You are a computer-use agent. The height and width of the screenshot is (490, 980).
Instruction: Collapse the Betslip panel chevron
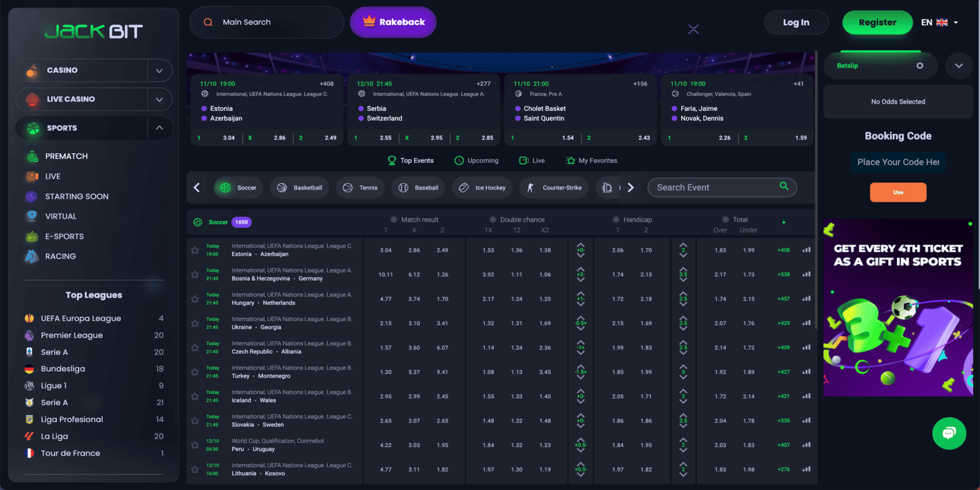(959, 66)
